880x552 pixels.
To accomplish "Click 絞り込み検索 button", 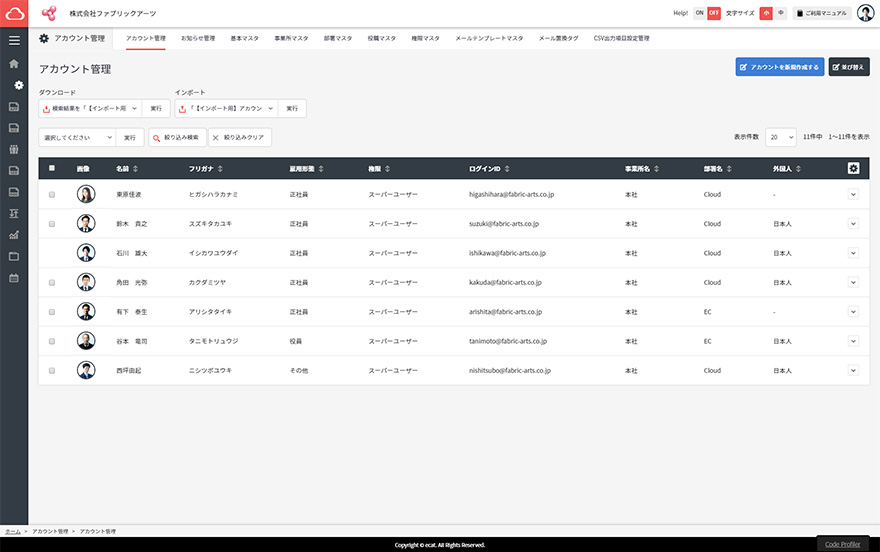I will [177, 137].
